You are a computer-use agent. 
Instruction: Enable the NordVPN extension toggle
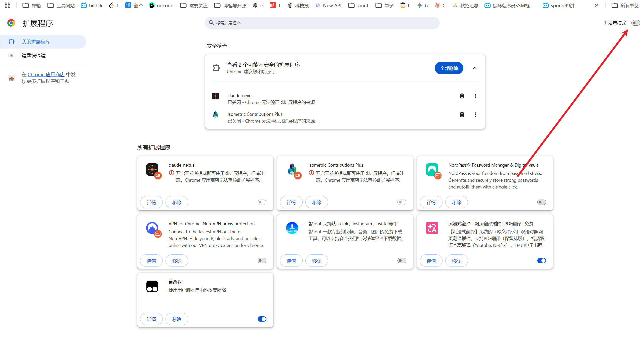coord(262,260)
